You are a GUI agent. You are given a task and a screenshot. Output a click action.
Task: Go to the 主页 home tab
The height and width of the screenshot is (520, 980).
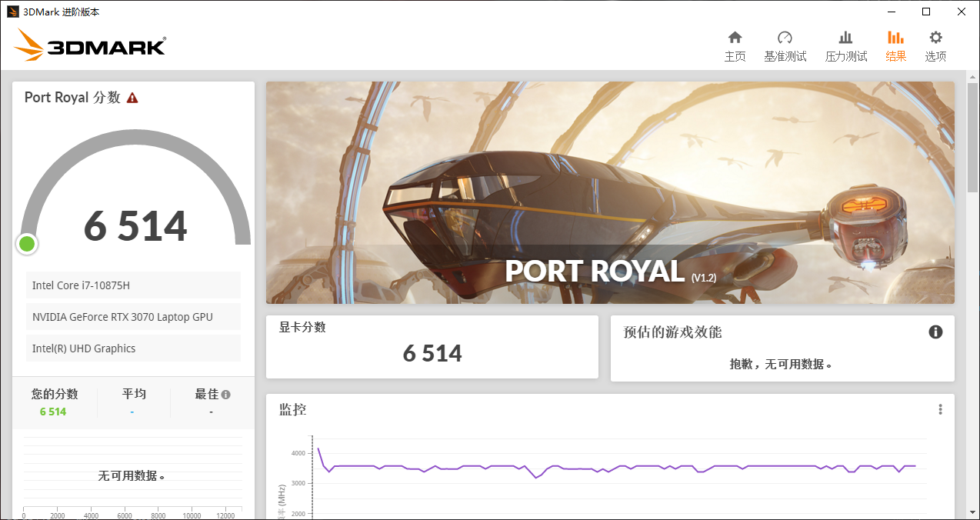point(735,46)
